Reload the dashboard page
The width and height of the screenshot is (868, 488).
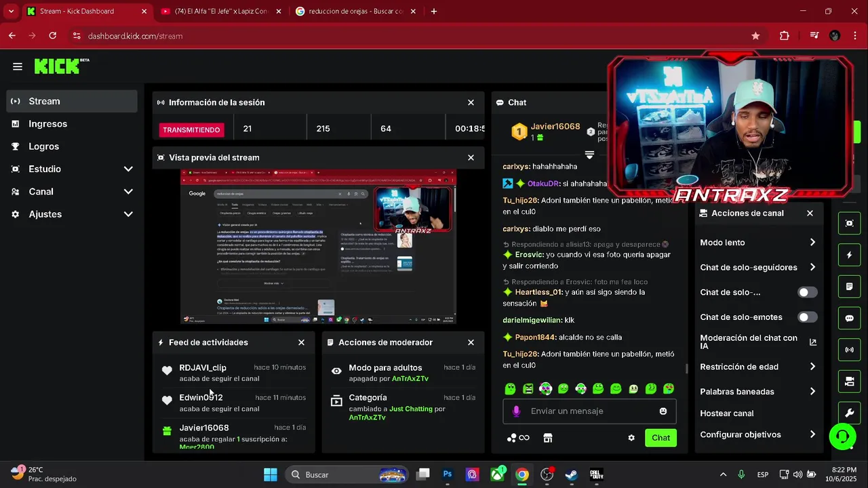[x=53, y=36]
